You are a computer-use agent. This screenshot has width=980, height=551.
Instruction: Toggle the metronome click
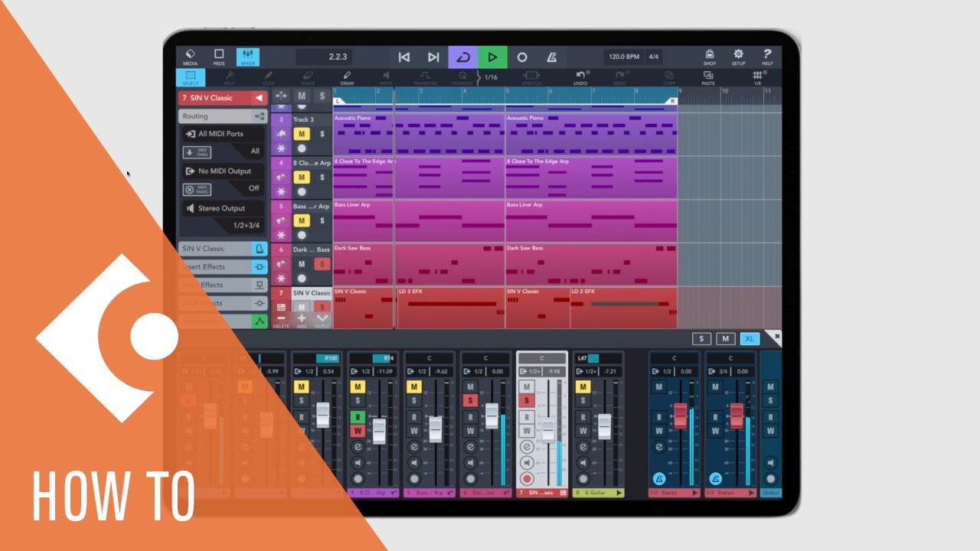coord(551,57)
